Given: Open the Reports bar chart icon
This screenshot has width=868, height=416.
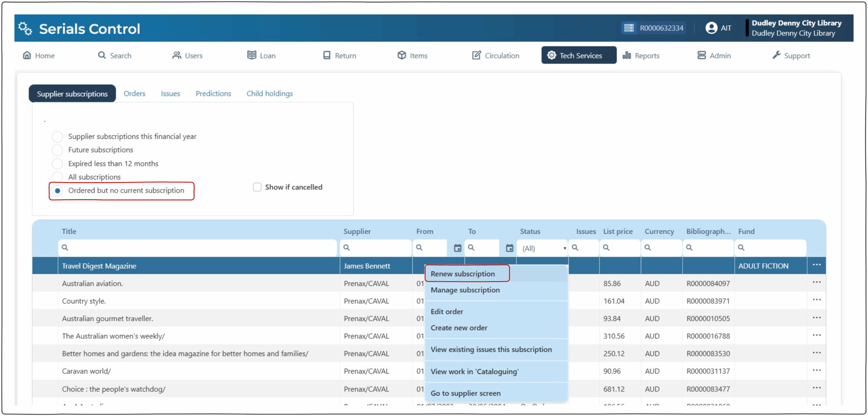Looking at the screenshot, I should pos(626,55).
